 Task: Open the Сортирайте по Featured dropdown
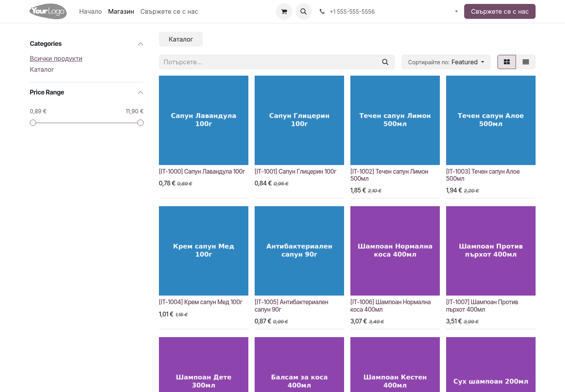(446, 62)
